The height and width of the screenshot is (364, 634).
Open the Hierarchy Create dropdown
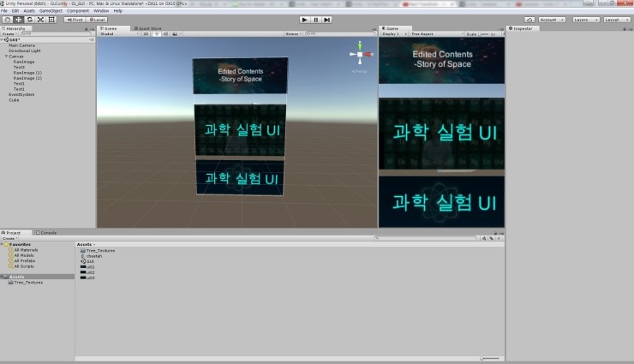pos(9,34)
